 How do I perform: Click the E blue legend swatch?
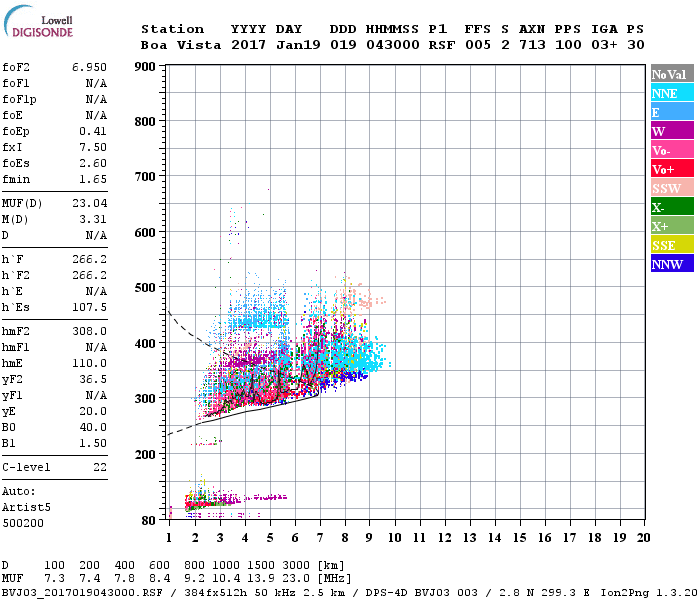pos(672,112)
